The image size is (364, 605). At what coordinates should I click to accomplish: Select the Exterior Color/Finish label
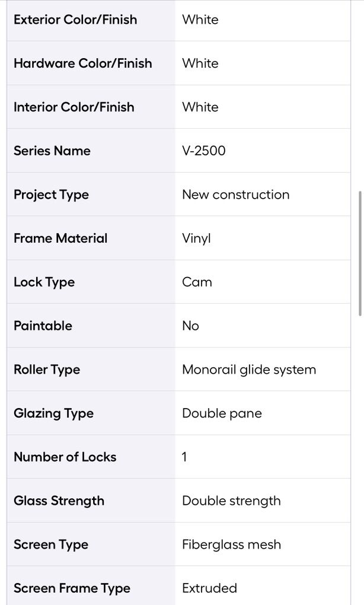point(75,20)
